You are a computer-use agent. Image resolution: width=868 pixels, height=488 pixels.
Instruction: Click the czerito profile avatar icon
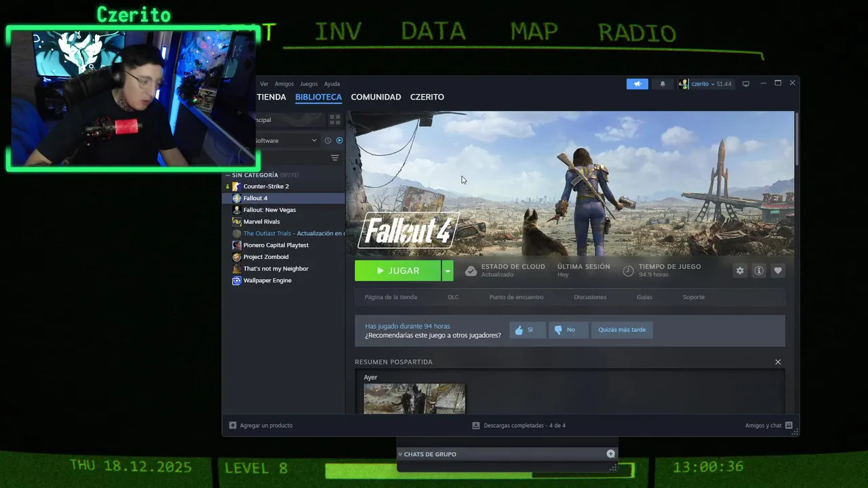pos(684,84)
